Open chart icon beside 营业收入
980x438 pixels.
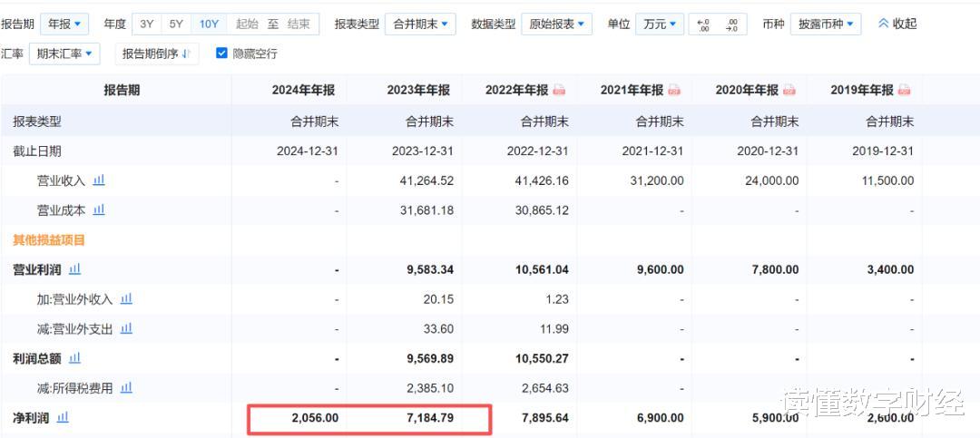click(99, 180)
